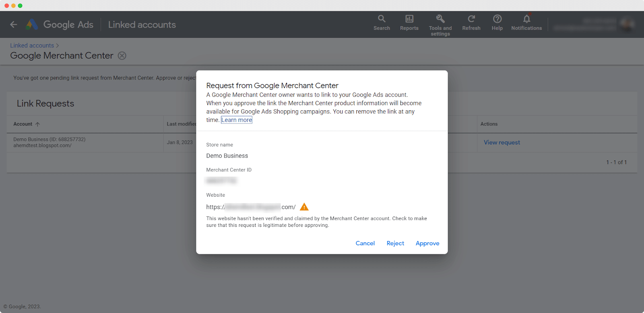Click the back arrow in header

pos(14,25)
